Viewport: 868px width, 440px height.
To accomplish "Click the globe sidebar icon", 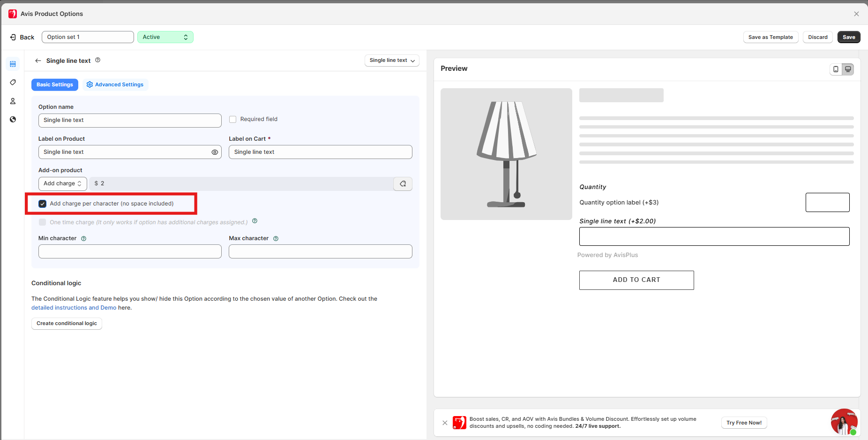I will tap(13, 119).
